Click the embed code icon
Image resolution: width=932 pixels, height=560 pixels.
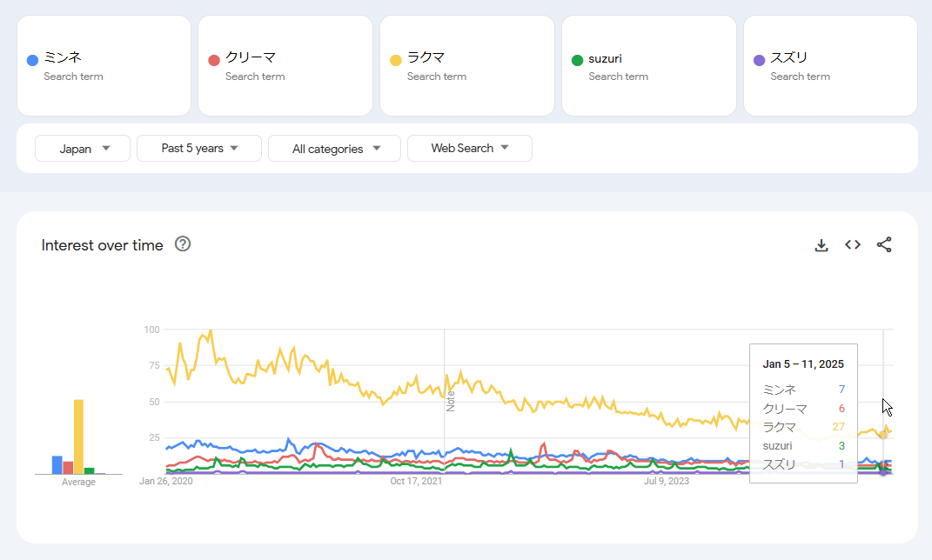(x=853, y=245)
